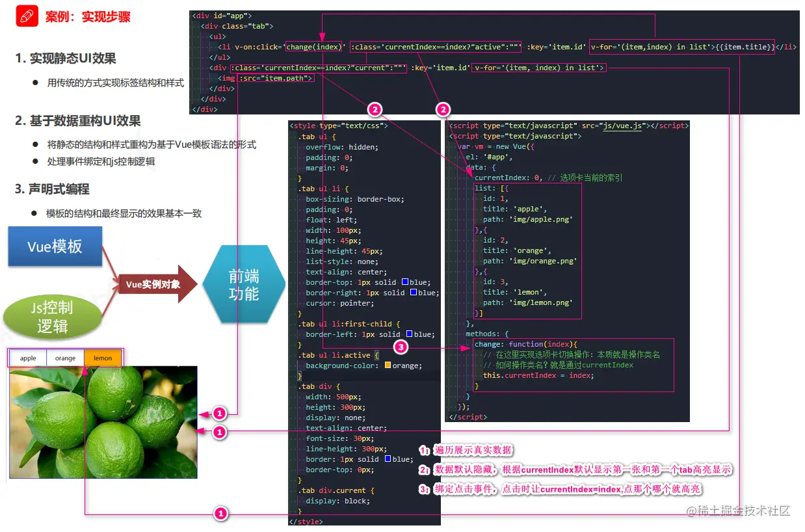This screenshot has height=532, width=805.
Task: Click 'this.currentIndex = index;' line
Action: tap(538, 375)
